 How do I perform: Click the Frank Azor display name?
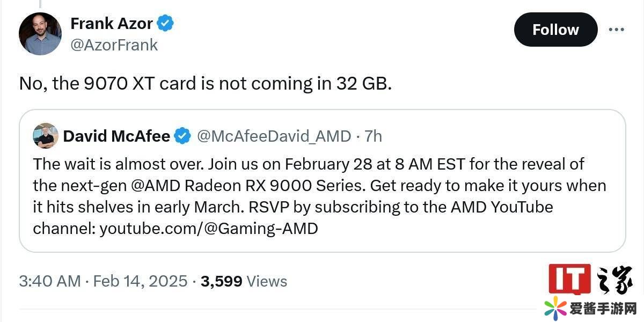[x=112, y=23]
